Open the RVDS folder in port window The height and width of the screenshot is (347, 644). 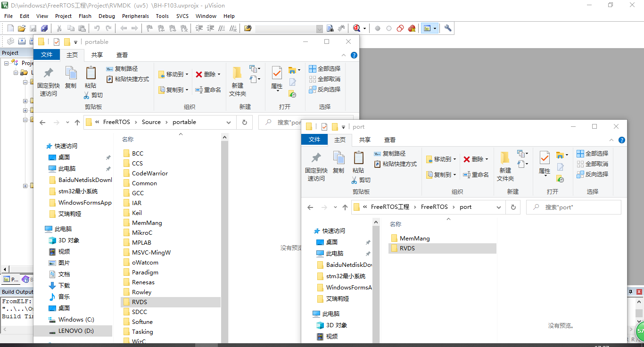pyautogui.click(x=406, y=248)
